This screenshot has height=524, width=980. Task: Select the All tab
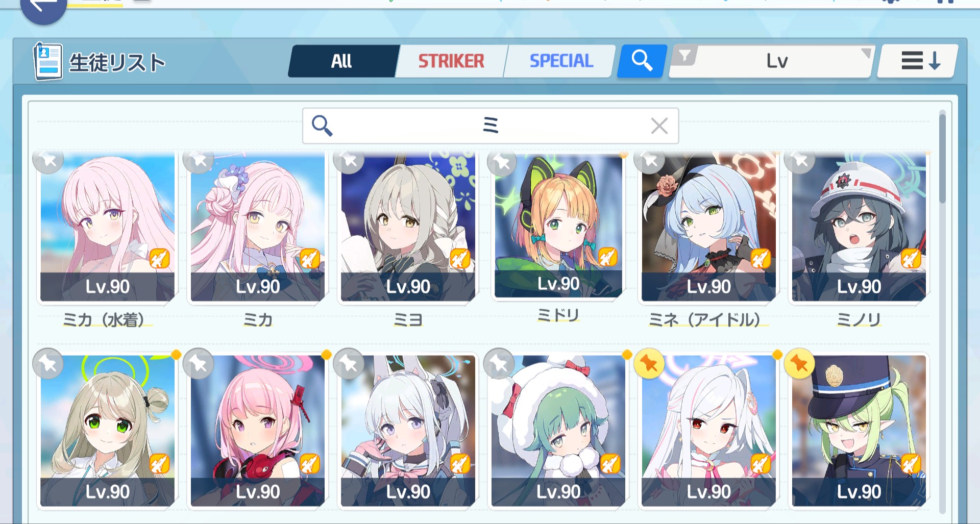(x=342, y=61)
